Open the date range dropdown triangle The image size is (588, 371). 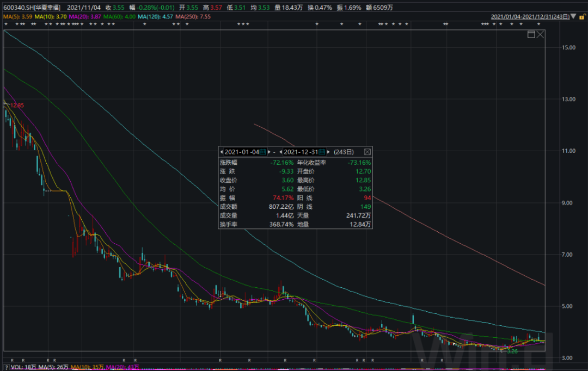tap(573, 16)
